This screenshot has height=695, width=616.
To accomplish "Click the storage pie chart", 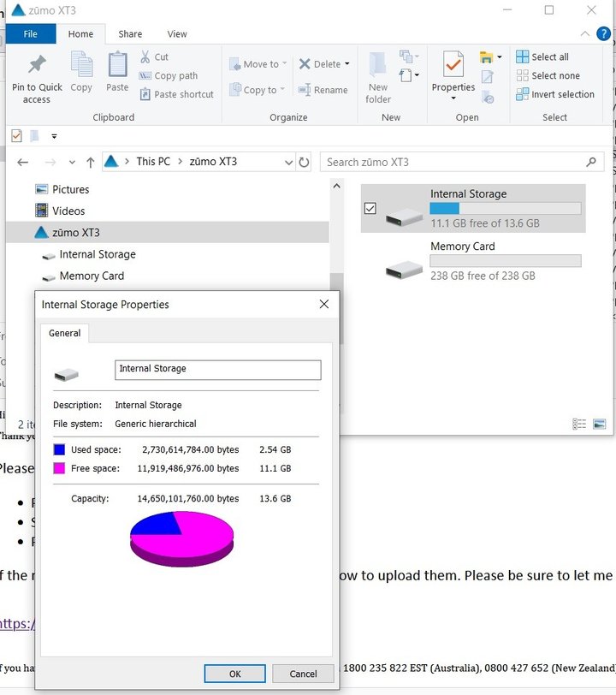I will [181, 539].
